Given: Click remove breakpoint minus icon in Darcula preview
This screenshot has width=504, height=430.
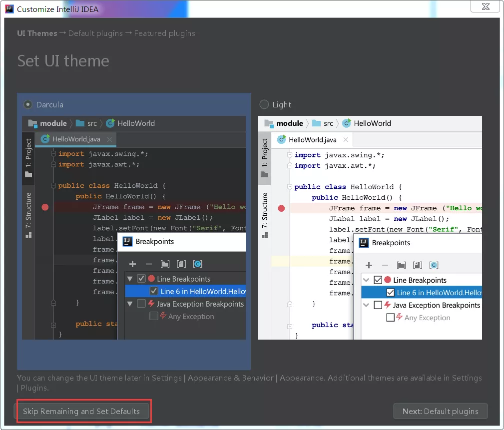Looking at the screenshot, I should pos(148,264).
